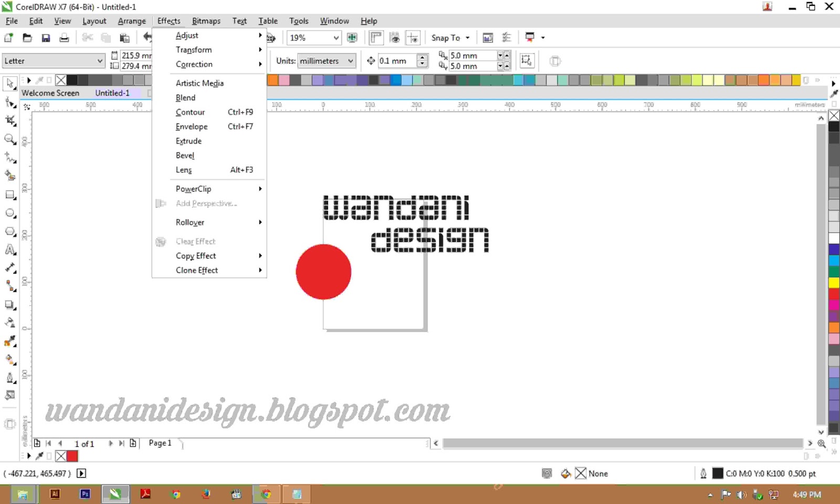Select the Outline Pen tool
The height and width of the screenshot is (504, 840).
[10, 378]
